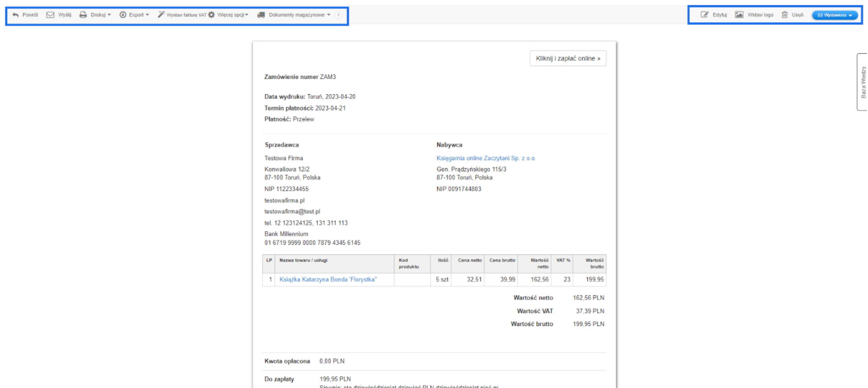The image size is (868, 388).
Task: Click the 'Kliknij i zapłać online' button
Action: click(x=568, y=58)
